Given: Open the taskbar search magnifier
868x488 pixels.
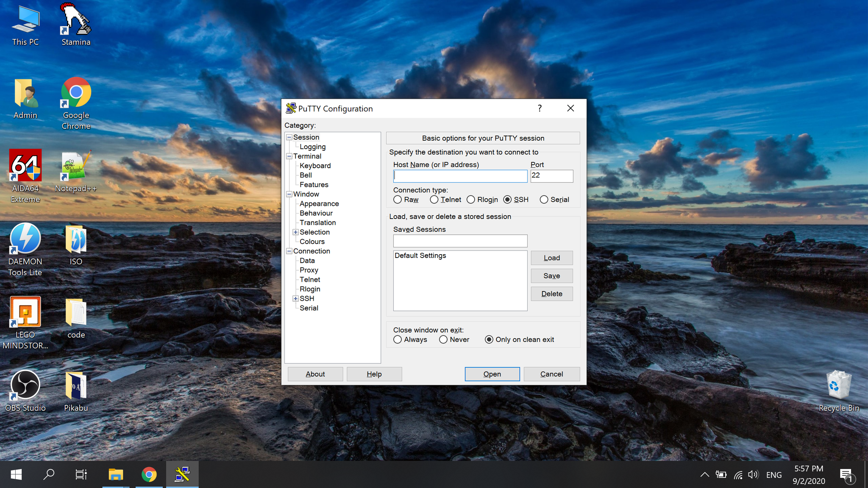Looking at the screenshot, I should [x=49, y=474].
